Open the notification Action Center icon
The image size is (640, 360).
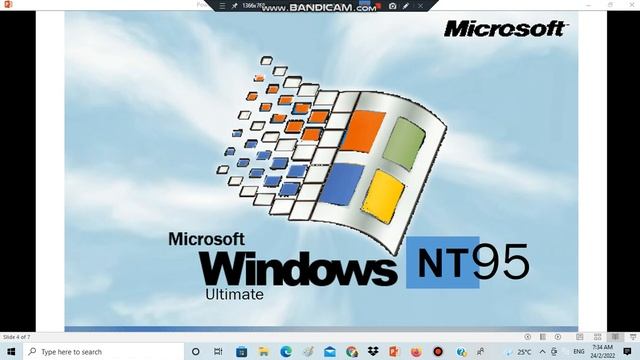[628, 351]
